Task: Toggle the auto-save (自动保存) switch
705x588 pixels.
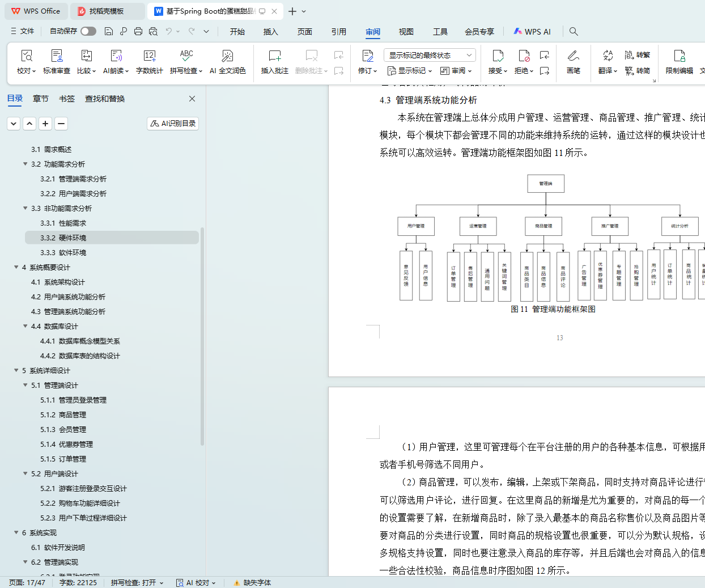Action: [88, 32]
